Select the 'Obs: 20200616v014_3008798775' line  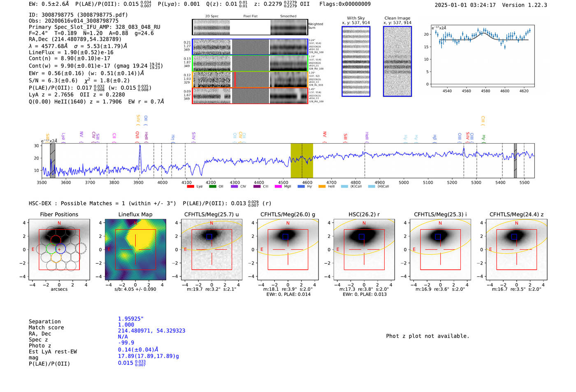tap(74, 21)
